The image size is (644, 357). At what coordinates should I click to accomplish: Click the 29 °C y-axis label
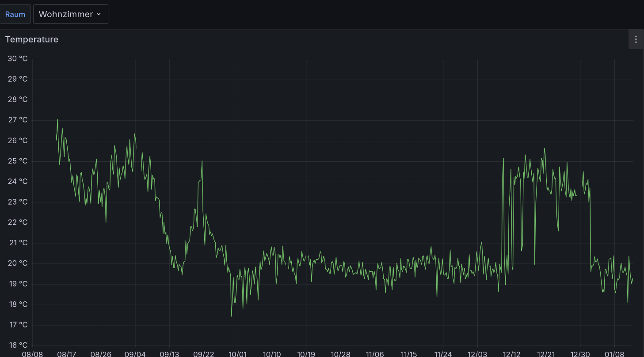pos(18,79)
